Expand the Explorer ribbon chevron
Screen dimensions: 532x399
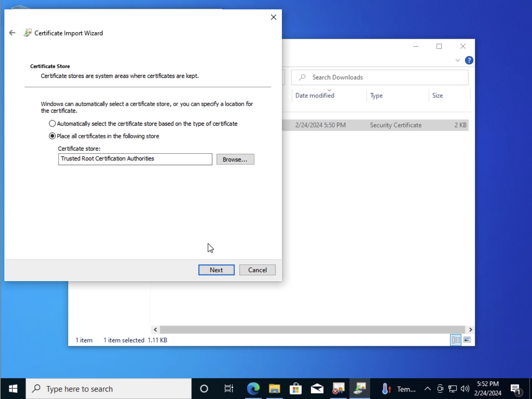point(457,60)
